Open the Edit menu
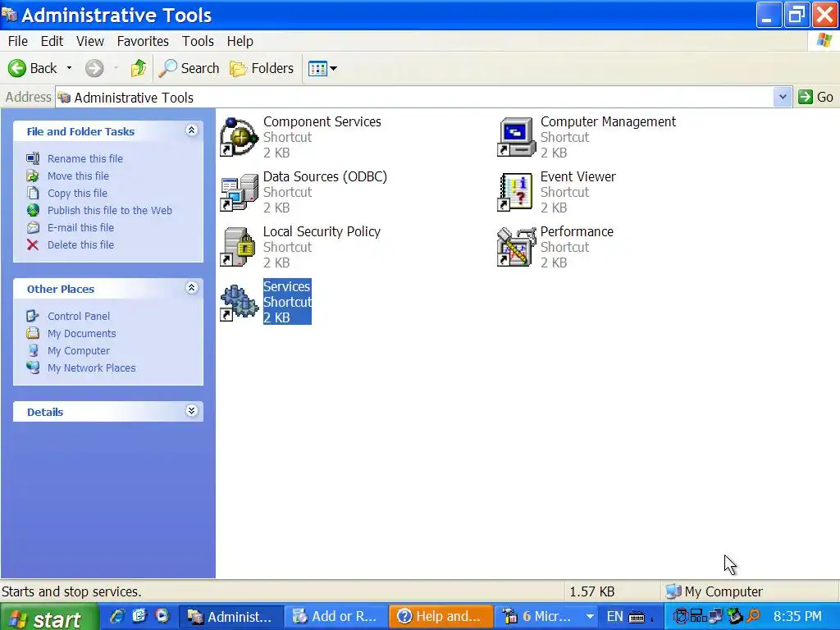The width and height of the screenshot is (840, 630). click(x=52, y=41)
